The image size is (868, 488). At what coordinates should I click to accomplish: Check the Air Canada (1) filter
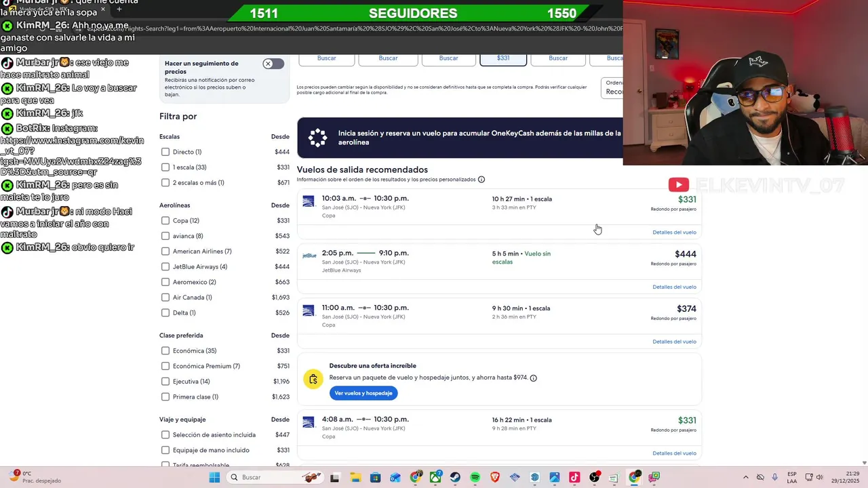coord(165,298)
